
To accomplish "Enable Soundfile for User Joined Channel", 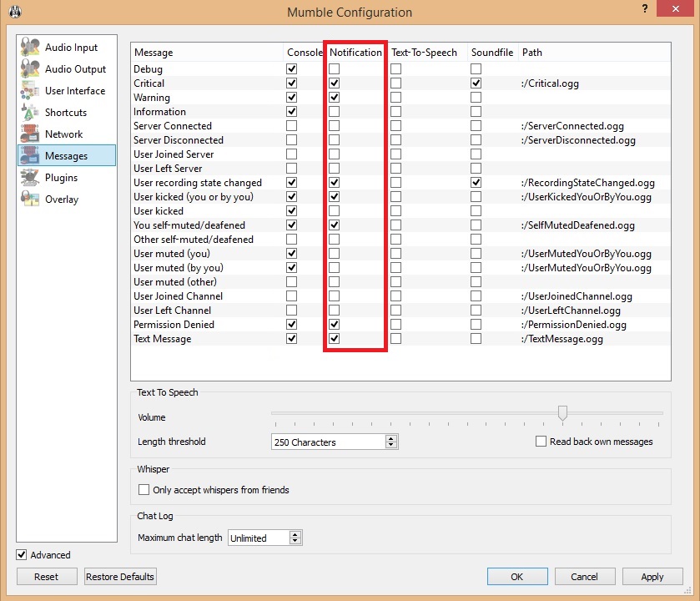I will point(476,296).
